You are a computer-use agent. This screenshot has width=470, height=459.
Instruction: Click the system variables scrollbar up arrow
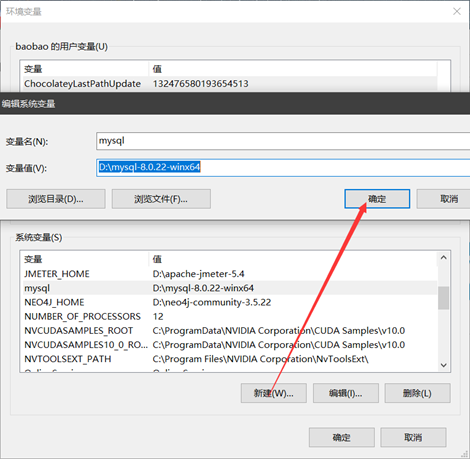444,257
